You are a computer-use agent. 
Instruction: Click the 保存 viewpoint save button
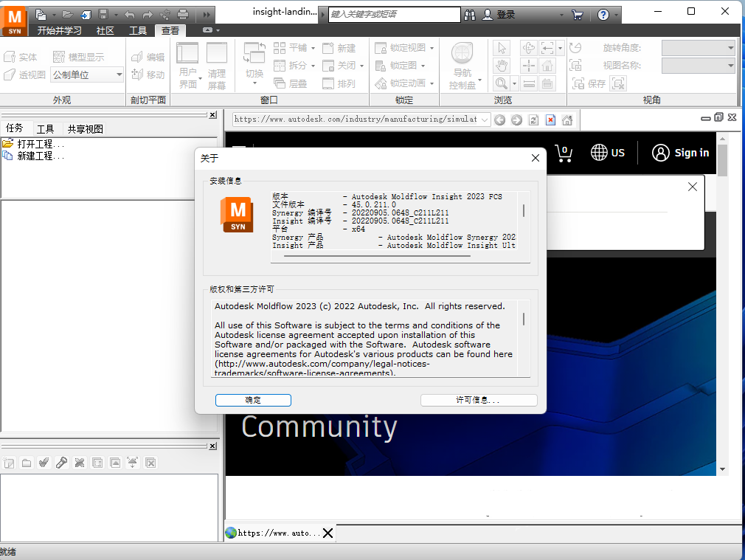589,83
